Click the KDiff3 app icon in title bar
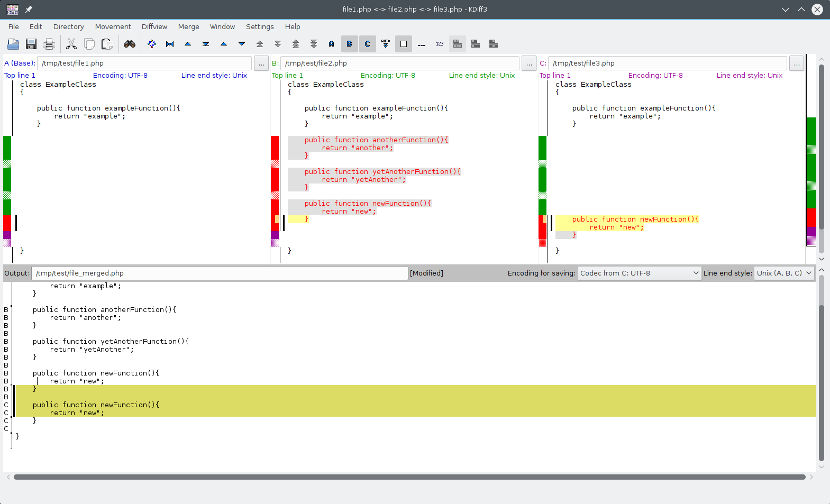Viewport: 830px width, 504px height. point(13,10)
